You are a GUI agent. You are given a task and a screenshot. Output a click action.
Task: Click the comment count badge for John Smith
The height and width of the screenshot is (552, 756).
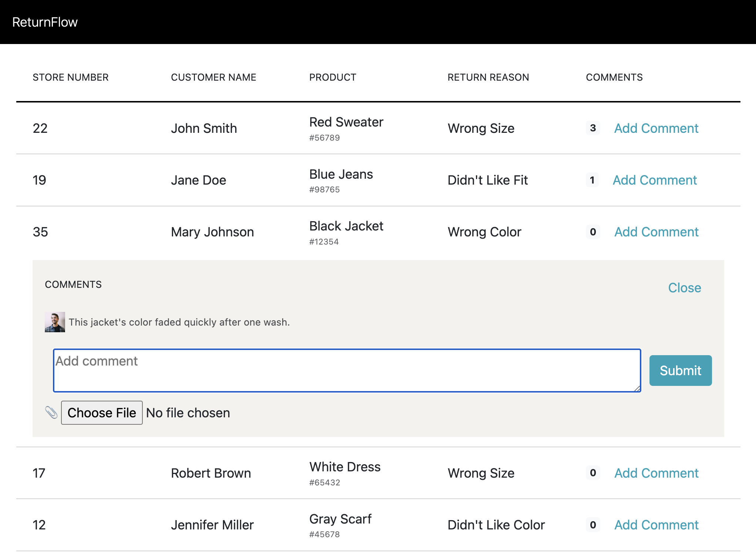[593, 128]
